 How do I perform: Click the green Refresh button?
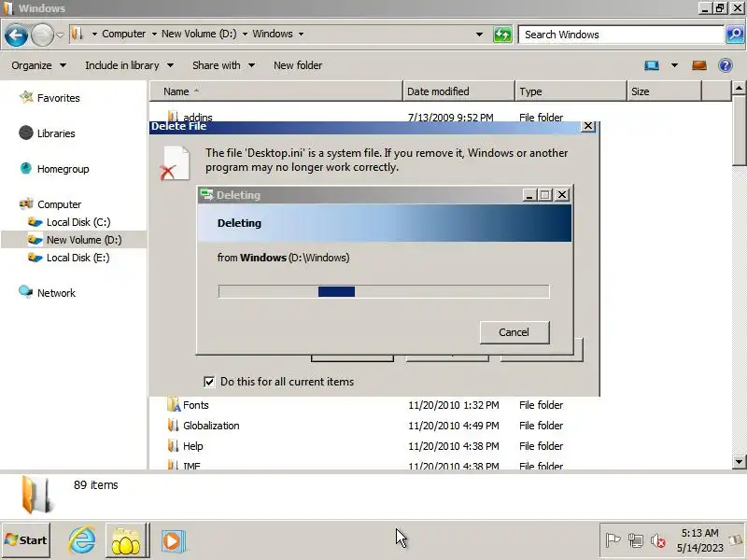(x=502, y=35)
